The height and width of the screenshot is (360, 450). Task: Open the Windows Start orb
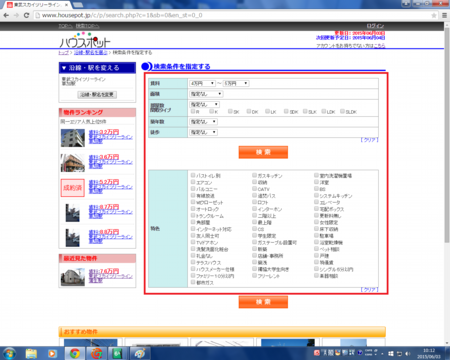[9, 353]
